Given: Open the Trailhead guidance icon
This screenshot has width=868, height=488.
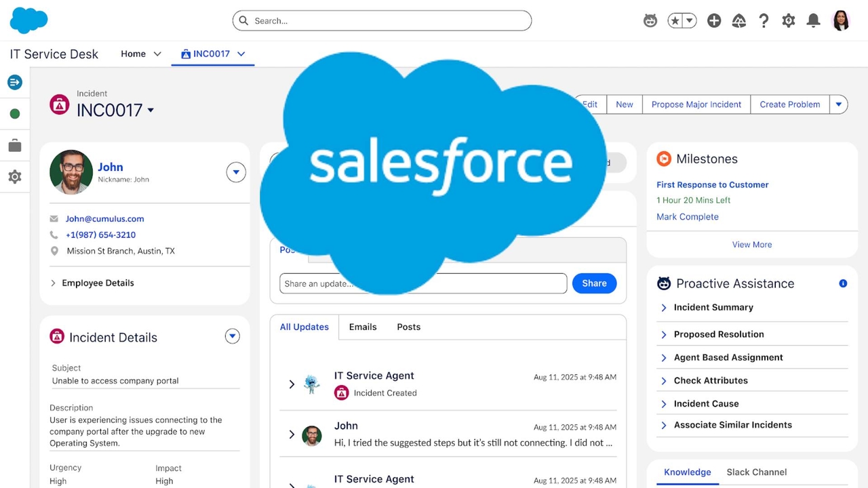Looking at the screenshot, I should [739, 21].
